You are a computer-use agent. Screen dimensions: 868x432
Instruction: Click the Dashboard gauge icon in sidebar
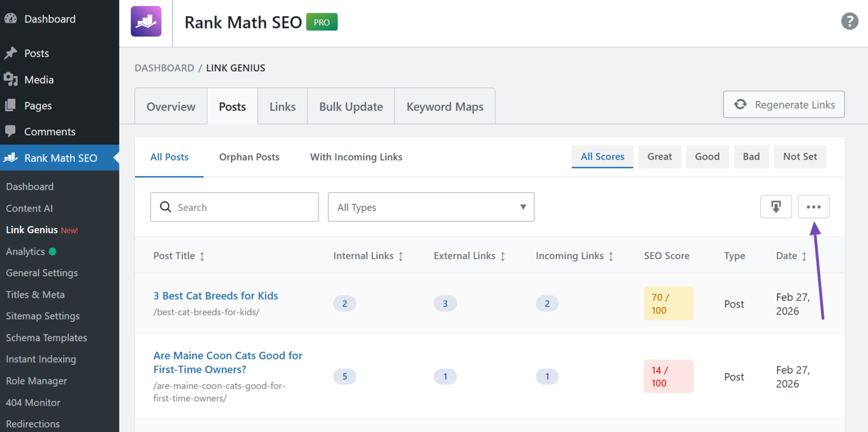pos(11,19)
